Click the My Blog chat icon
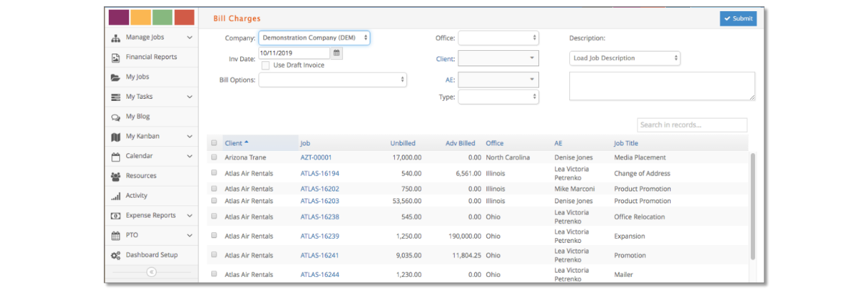The width and height of the screenshot is (868, 293). pyautogui.click(x=116, y=117)
